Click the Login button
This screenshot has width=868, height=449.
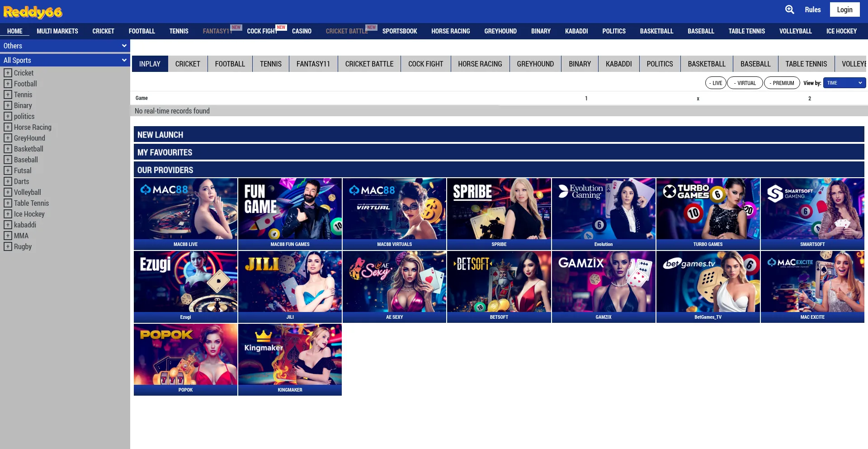(x=844, y=9)
